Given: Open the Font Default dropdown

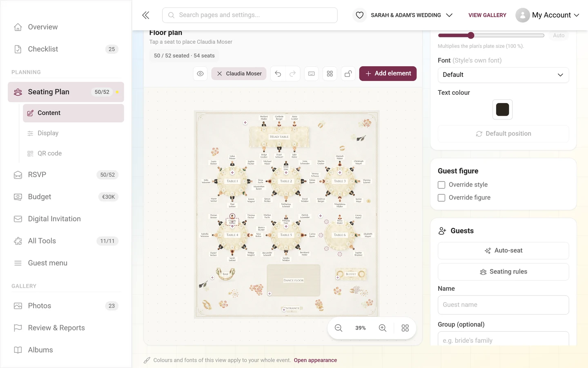Looking at the screenshot, I should (x=503, y=75).
